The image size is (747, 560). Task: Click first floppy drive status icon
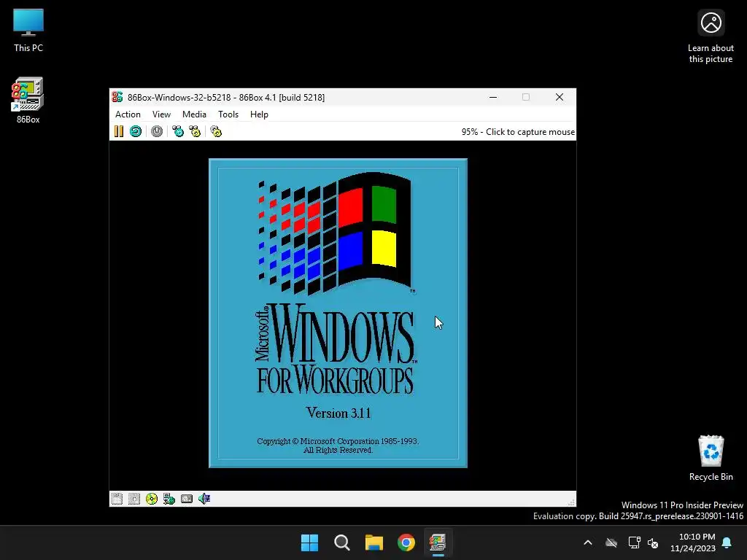point(117,499)
